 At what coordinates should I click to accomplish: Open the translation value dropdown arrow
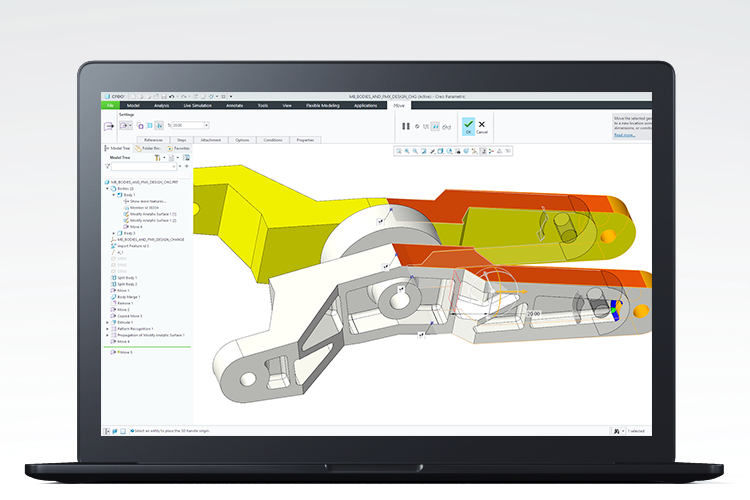[x=206, y=125]
